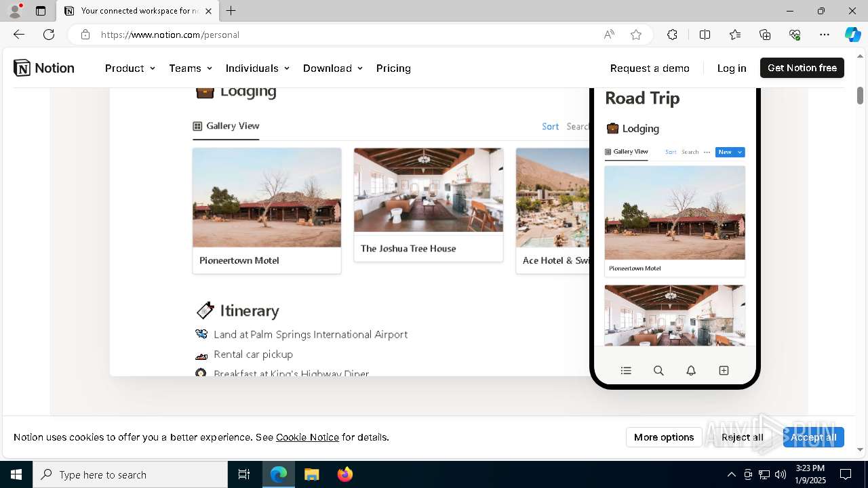
Task: Click the Rental car pickup item
Action: (253, 354)
